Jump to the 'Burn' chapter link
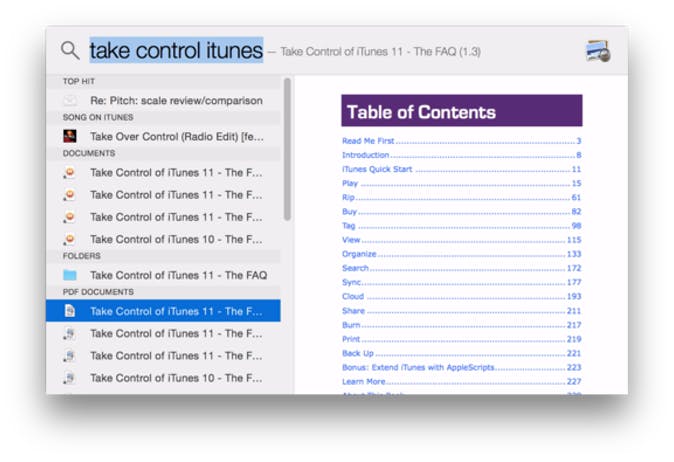This screenshot has width=674, height=462. tap(461, 325)
